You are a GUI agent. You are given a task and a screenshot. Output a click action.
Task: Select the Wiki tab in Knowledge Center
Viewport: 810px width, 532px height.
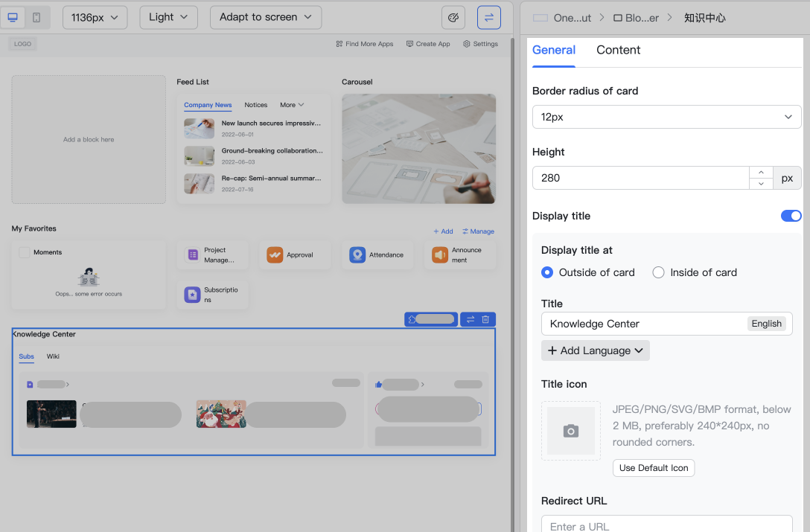(x=53, y=356)
